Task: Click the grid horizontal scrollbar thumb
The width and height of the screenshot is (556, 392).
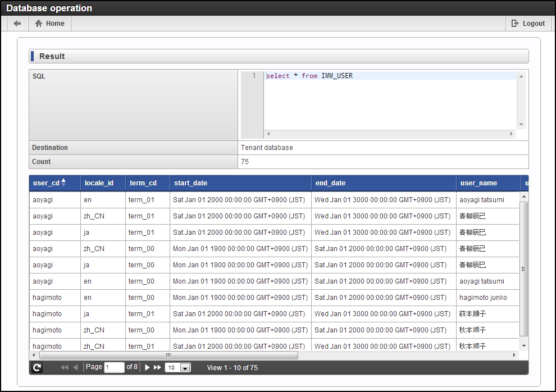Action: [169, 355]
